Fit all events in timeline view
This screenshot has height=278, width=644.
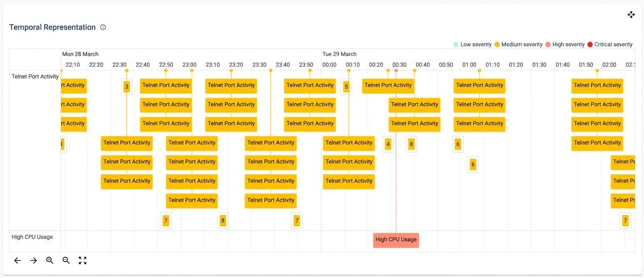82,261
